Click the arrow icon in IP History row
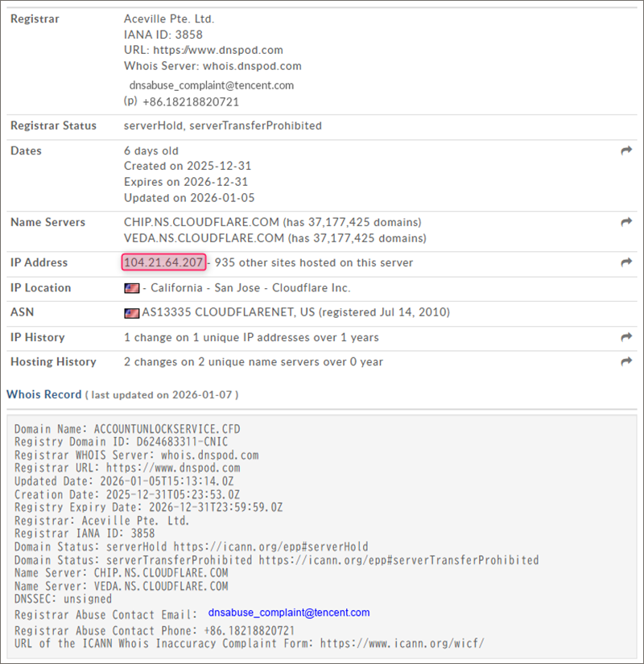Screen dimensions: 644x664 pyautogui.click(x=626, y=337)
